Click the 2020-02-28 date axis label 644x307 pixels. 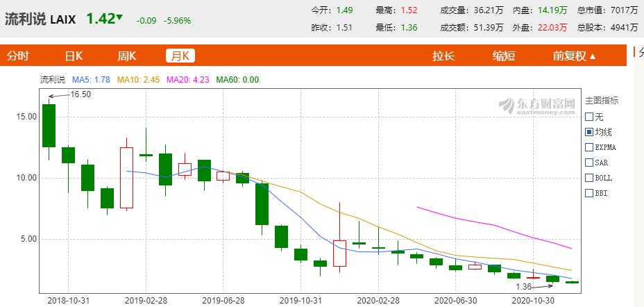pyautogui.click(x=378, y=301)
